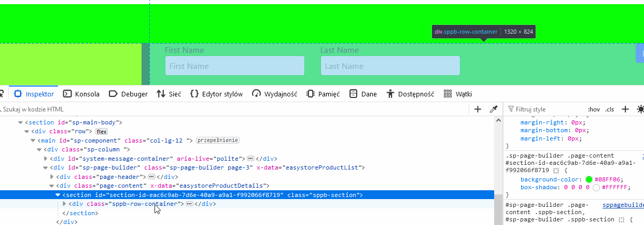Image resolution: width=644 pixels, height=225 pixels.
Task: Switch to the Wydajność tab
Action: tap(274, 94)
